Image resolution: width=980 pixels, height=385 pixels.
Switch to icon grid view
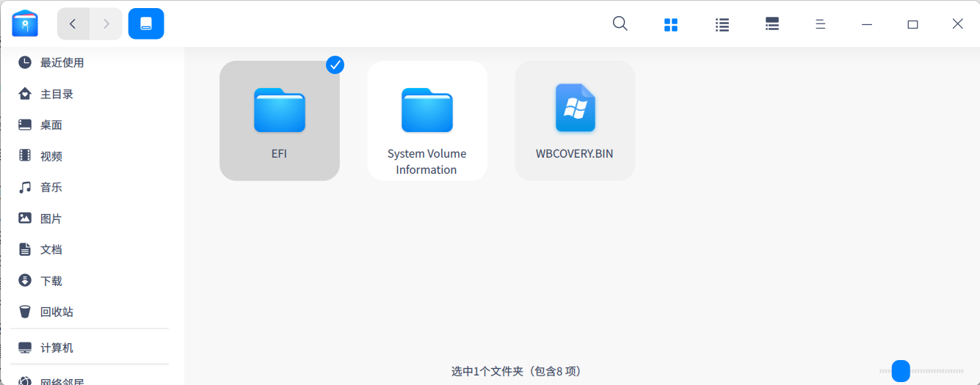pyautogui.click(x=671, y=24)
